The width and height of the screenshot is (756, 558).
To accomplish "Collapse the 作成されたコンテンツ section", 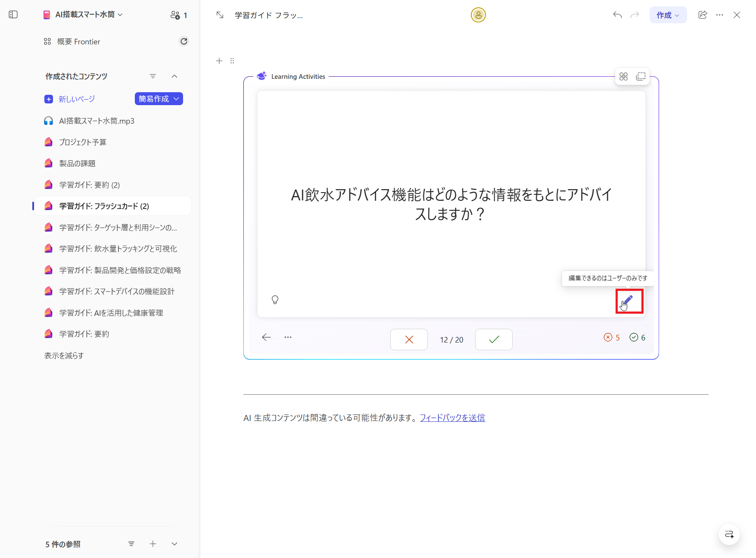I will (x=174, y=76).
